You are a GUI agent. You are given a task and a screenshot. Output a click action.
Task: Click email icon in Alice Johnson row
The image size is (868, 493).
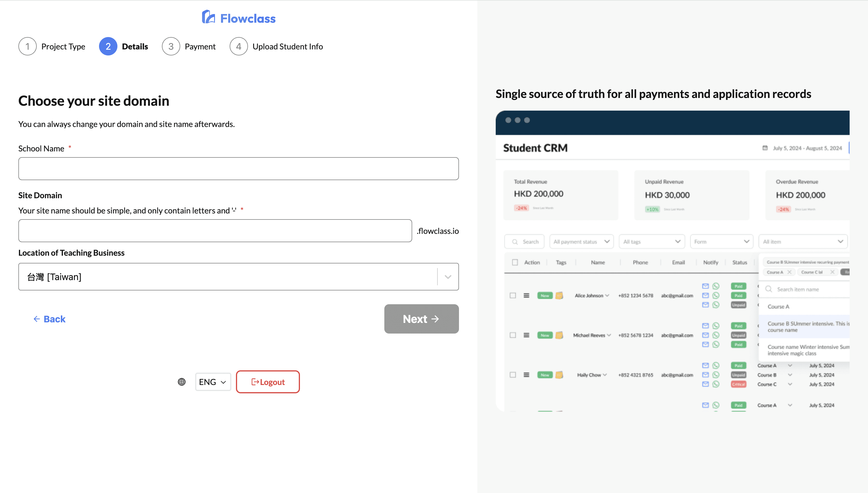coord(705,295)
